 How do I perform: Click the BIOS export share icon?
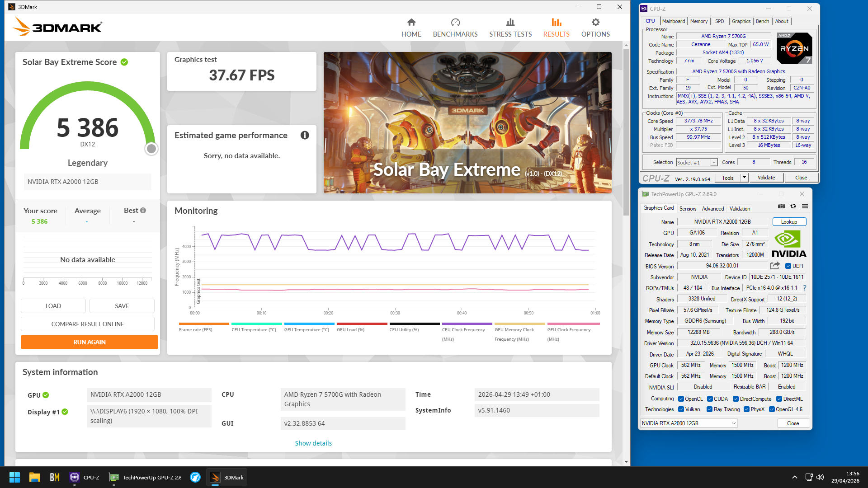[x=775, y=266]
